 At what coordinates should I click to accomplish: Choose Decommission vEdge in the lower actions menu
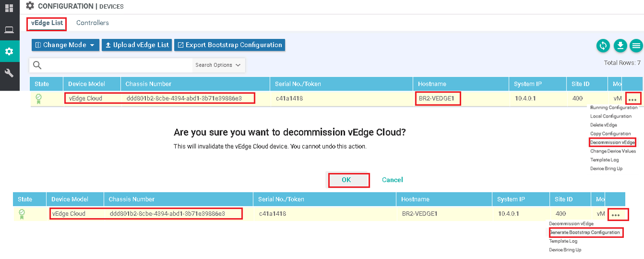pos(571,224)
